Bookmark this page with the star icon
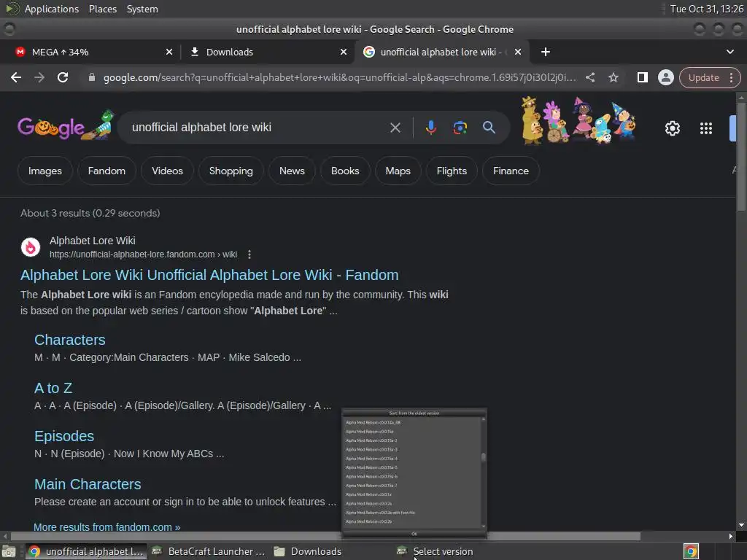The image size is (747, 560). point(613,77)
